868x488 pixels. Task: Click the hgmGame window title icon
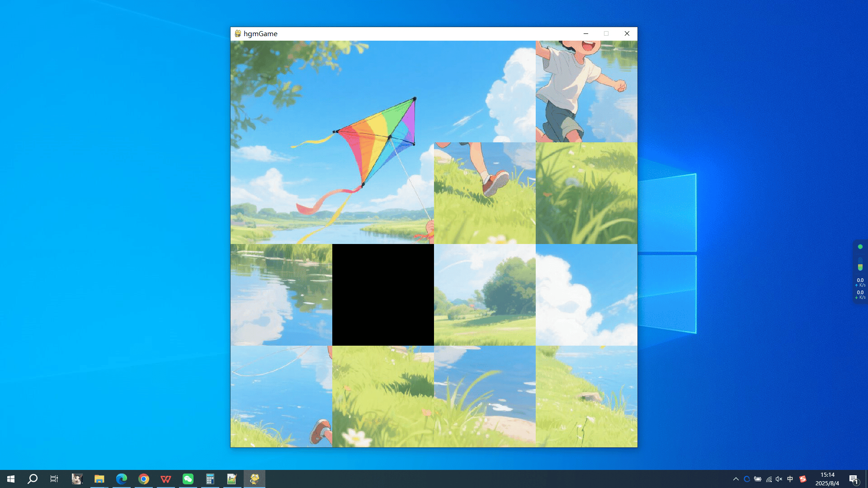(238, 33)
